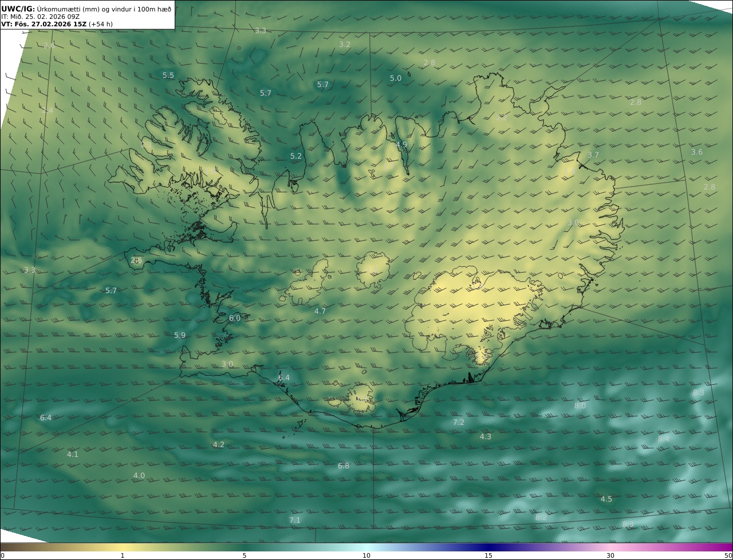Click the 6.8 precipitation value
The image size is (733, 560).
tap(344, 466)
